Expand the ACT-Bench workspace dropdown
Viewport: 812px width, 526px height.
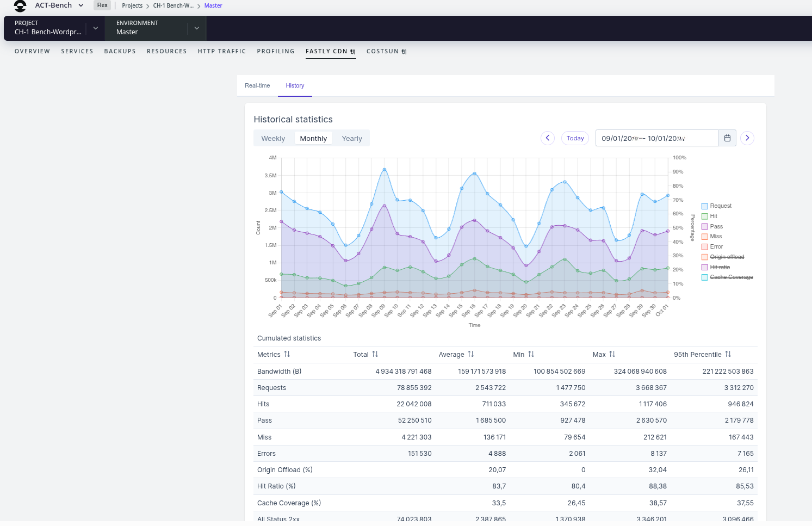click(81, 5)
